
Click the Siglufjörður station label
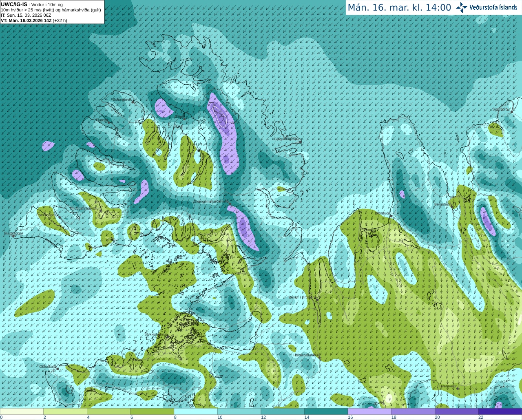[x=501, y=109]
